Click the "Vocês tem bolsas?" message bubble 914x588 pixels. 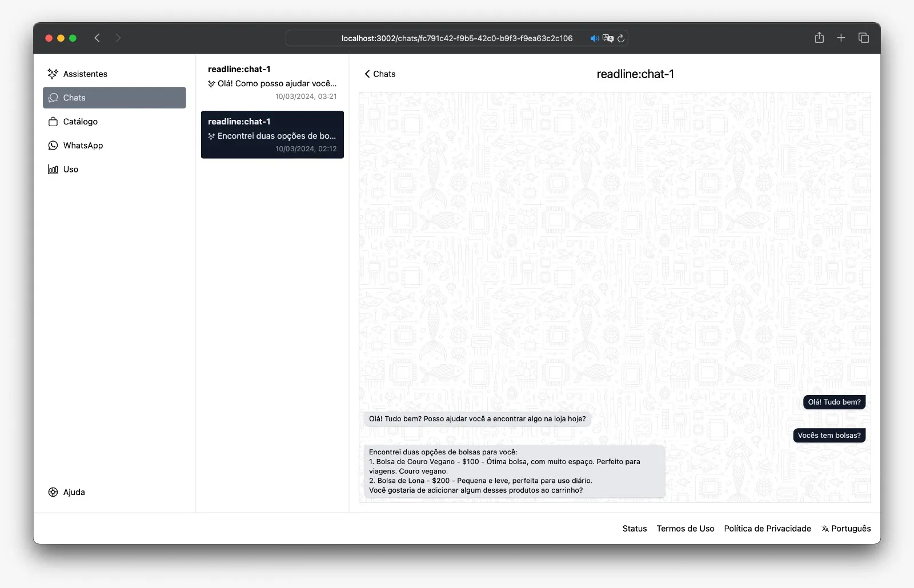point(829,435)
